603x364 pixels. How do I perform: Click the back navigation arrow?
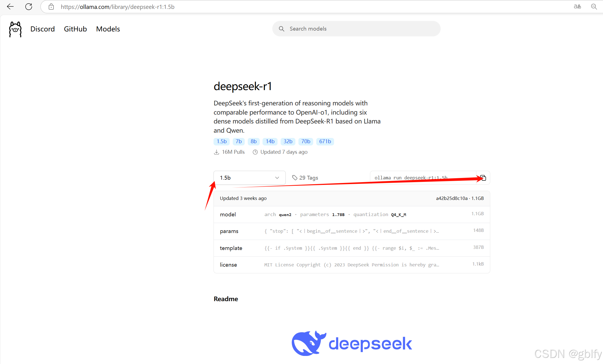click(x=10, y=7)
